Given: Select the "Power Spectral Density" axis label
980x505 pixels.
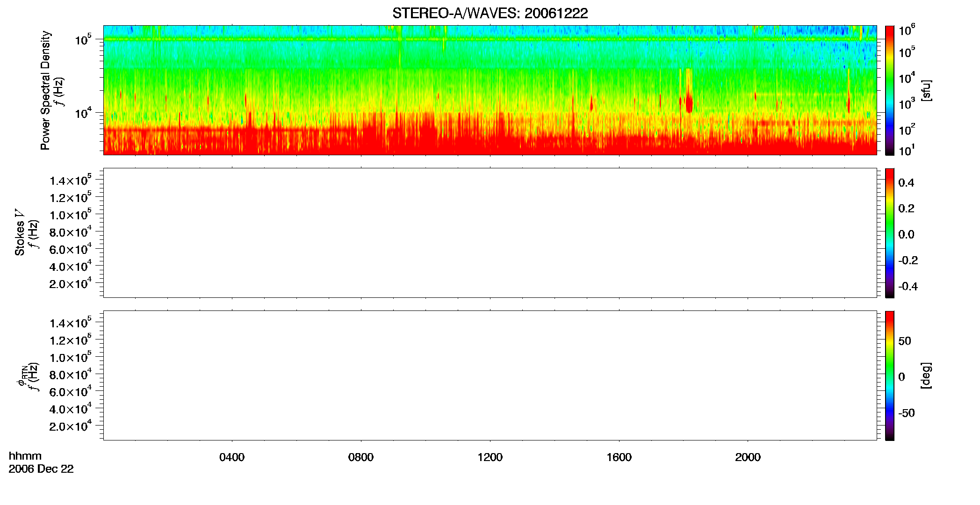Looking at the screenshot, I should [x=45, y=90].
